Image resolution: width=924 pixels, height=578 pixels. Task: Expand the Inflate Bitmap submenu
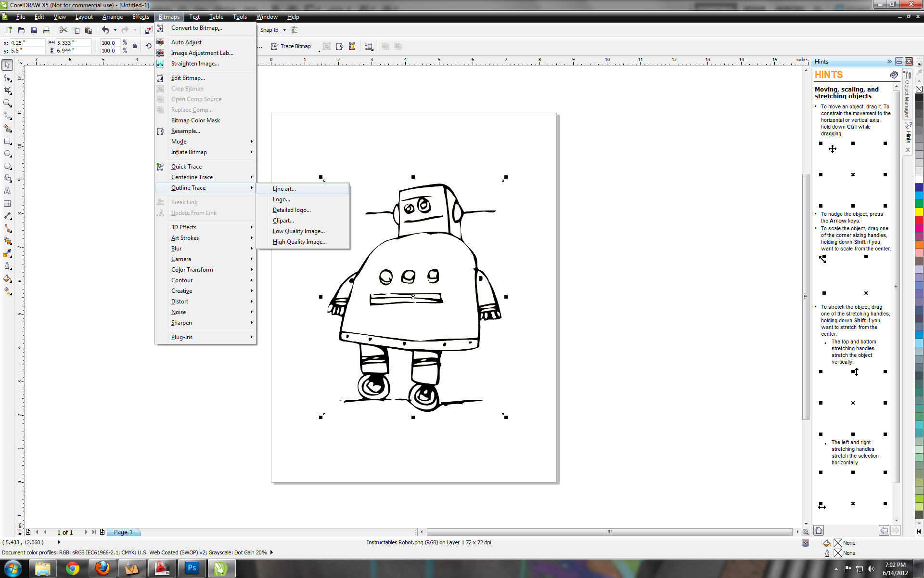tap(205, 152)
